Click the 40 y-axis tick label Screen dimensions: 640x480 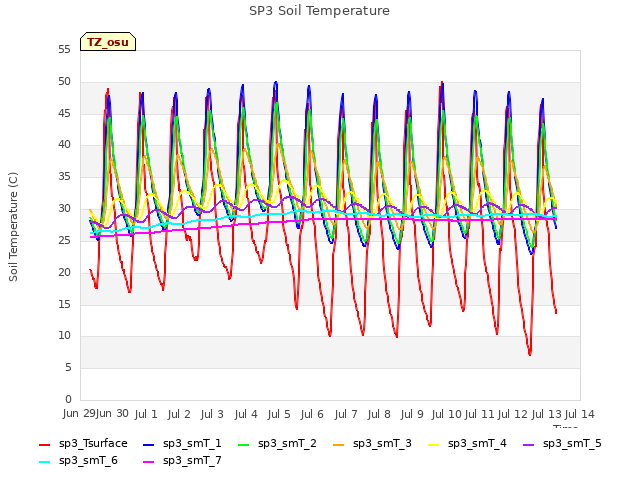[64, 145]
